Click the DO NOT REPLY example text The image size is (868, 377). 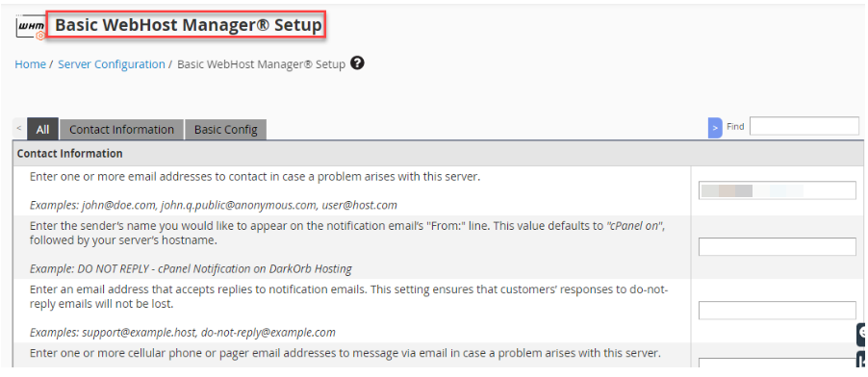coord(191,269)
